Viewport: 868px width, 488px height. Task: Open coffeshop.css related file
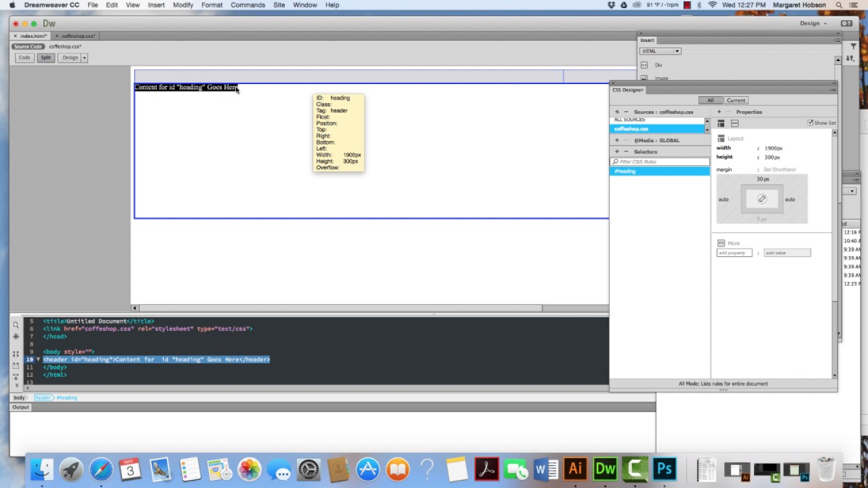click(x=64, y=47)
